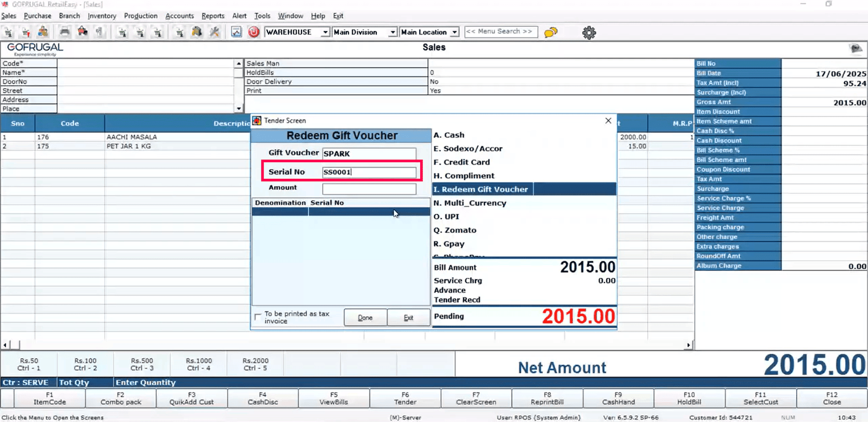Open the Tools menu
The height and width of the screenshot is (422, 868).
tap(262, 16)
